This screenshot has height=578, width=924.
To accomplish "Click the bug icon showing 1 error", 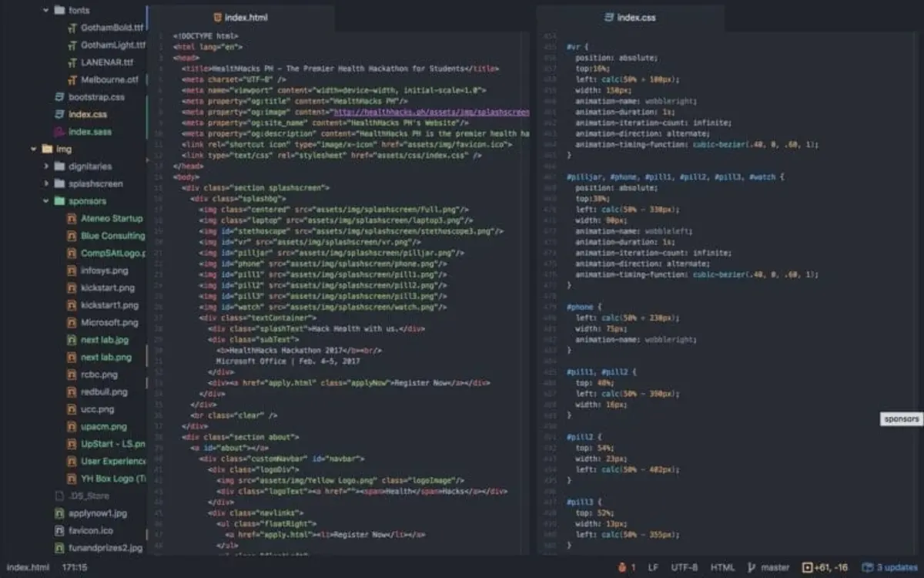I will (x=624, y=567).
